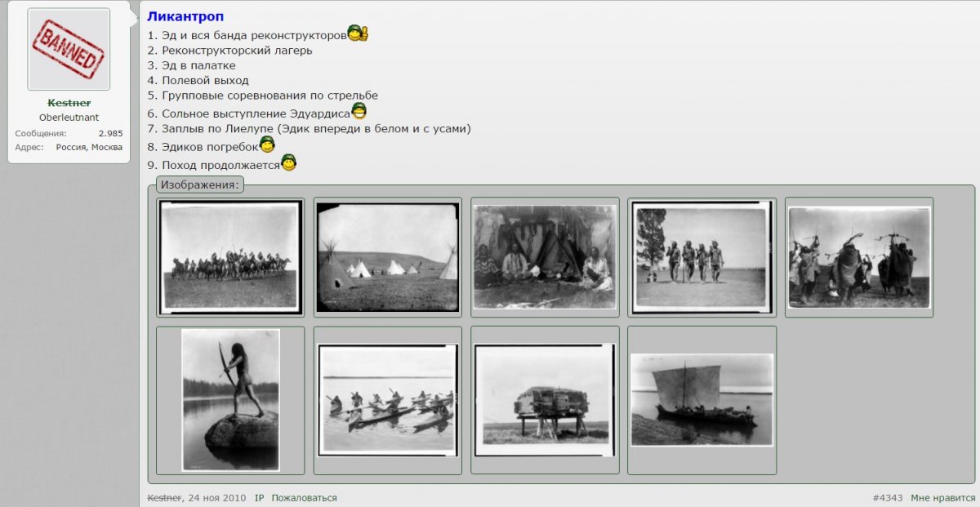Open the sailboat thumbnail
Image resolution: width=980 pixels, height=507 pixels.
[702, 399]
